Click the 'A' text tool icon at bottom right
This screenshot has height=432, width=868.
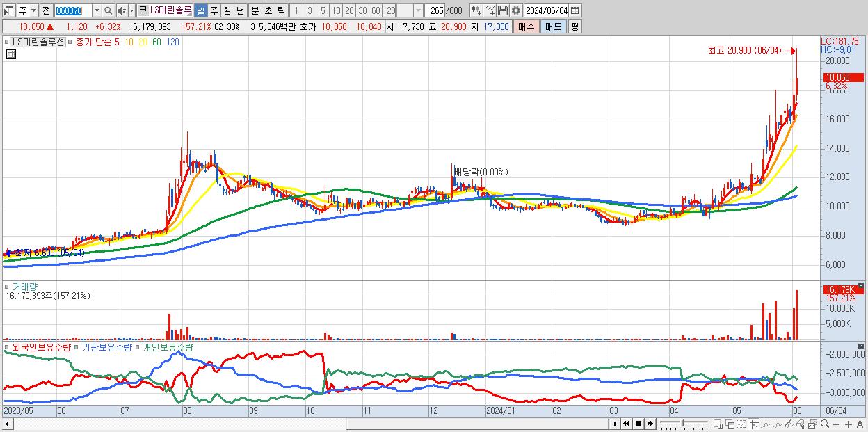[x=860, y=424]
